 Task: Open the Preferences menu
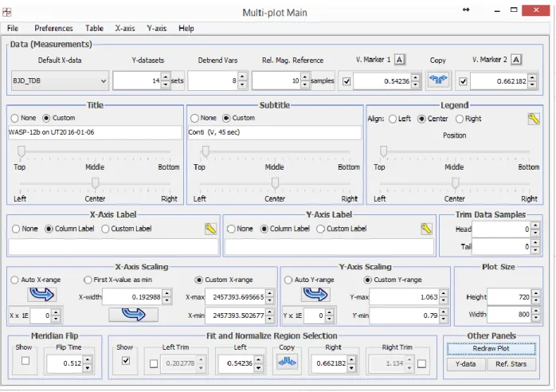[53, 29]
